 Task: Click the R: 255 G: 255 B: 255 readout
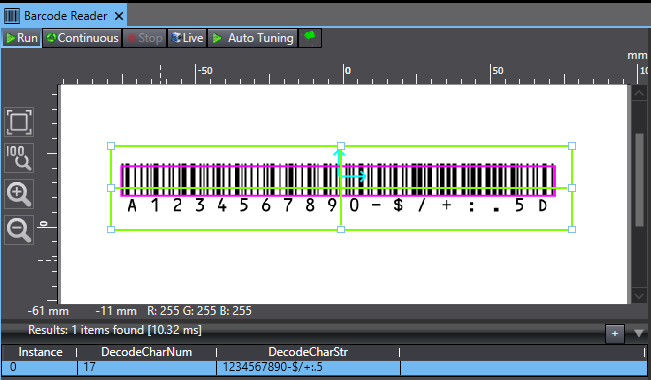[x=199, y=311]
